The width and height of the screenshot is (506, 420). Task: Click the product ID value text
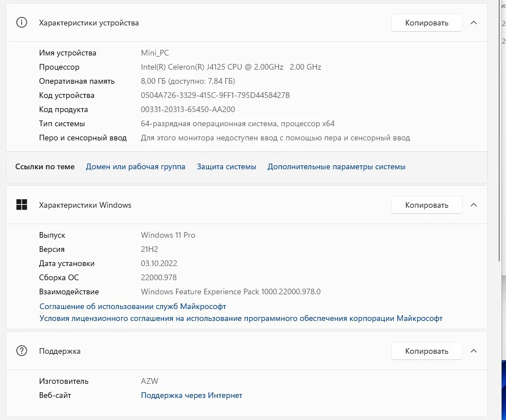187,109
